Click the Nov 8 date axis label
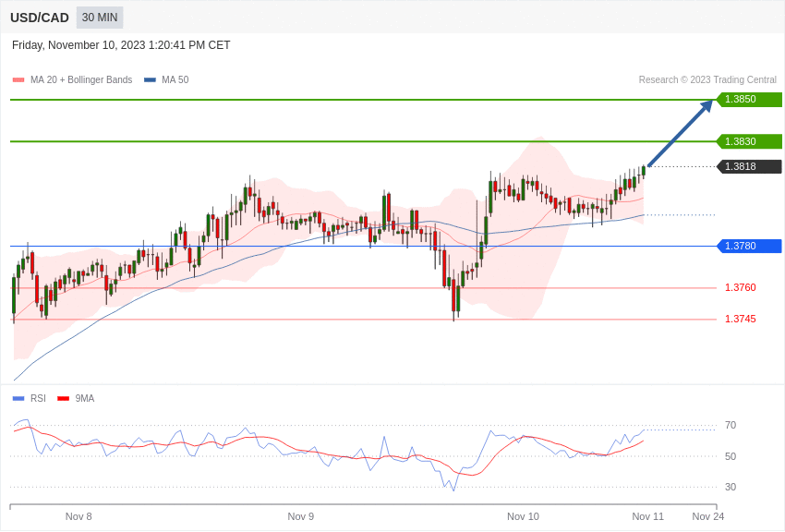Screen dimensions: 785x532 click(x=78, y=516)
